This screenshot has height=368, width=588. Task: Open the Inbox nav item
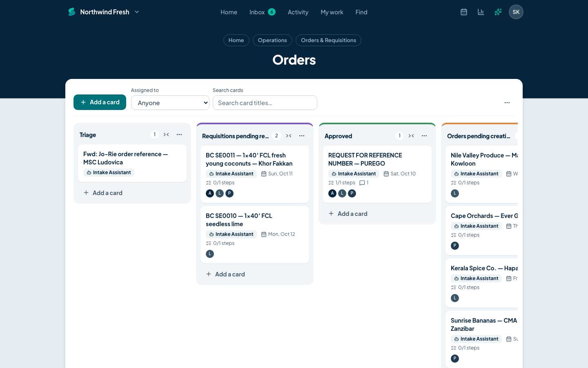[262, 12]
